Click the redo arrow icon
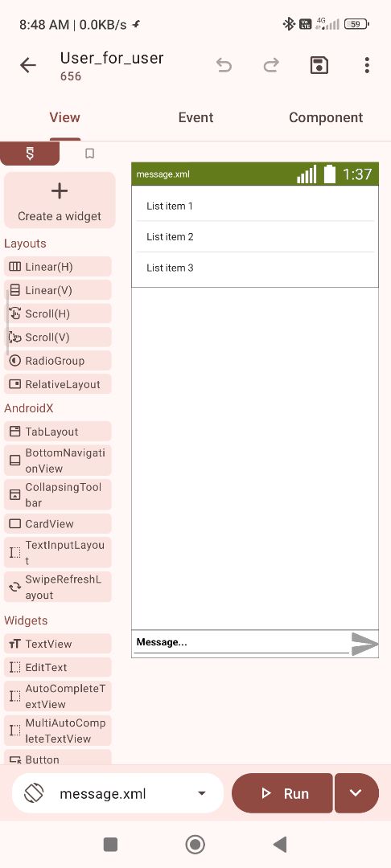The width and height of the screenshot is (391, 868). point(271,65)
